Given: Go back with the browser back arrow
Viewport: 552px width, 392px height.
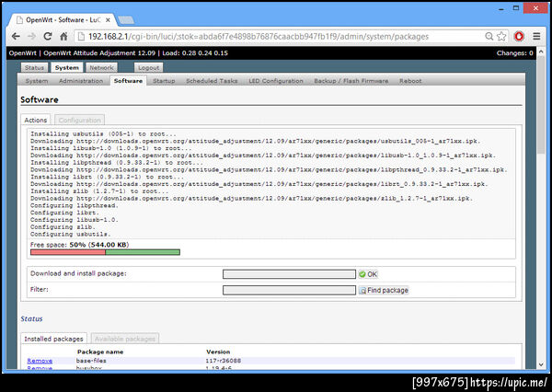Looking at the screenshot, I should (16, 36).
